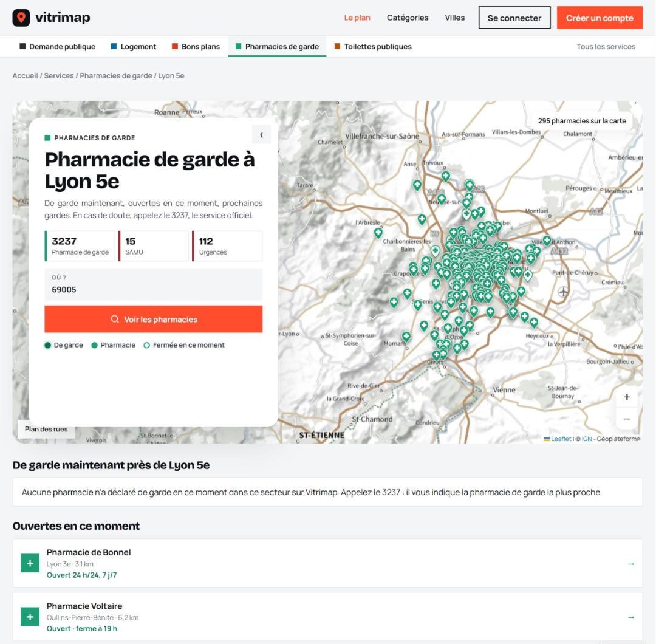This screenshot has width=656, height=644.
Task: Click pharmacy marker near Trévoux
Action: tap(446, 176)
